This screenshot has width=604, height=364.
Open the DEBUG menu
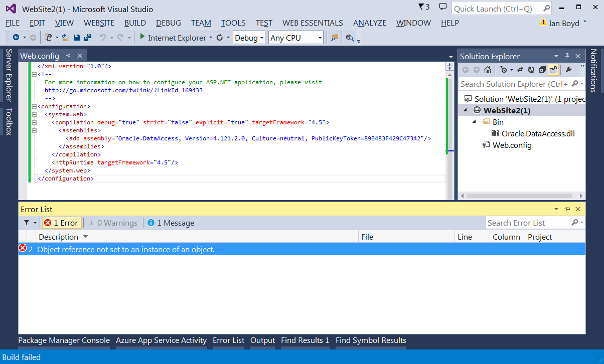(x=169, y=23)
